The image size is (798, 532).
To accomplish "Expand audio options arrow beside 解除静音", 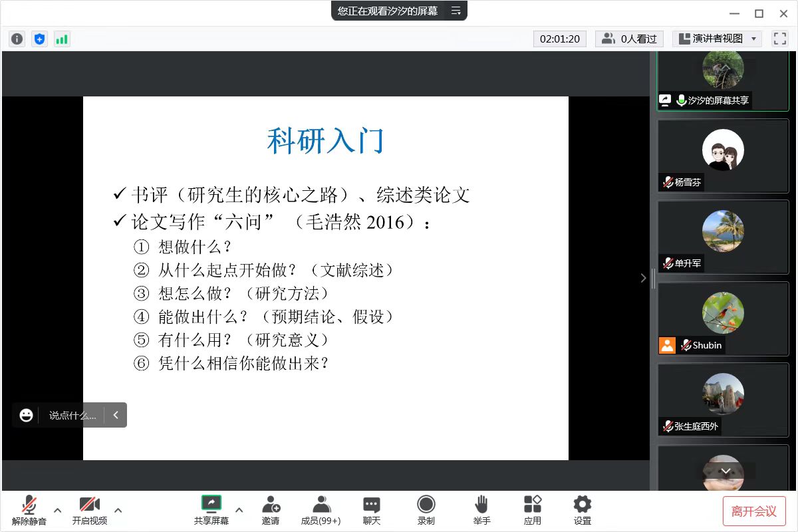I will point(58,510).
